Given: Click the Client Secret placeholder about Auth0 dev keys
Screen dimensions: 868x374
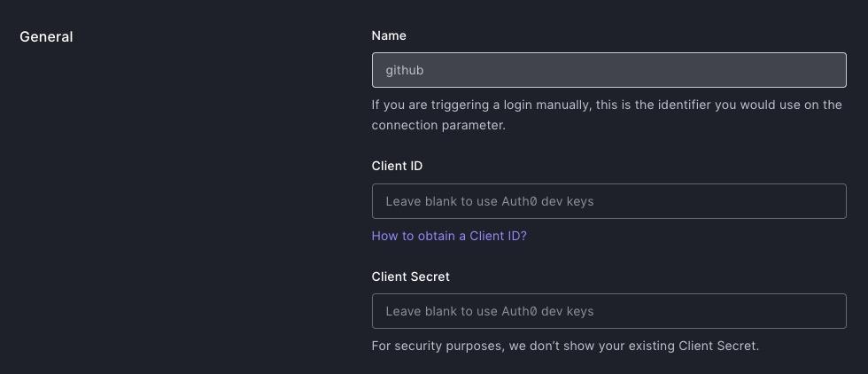Looking at the screenshot, I should 490,311.
